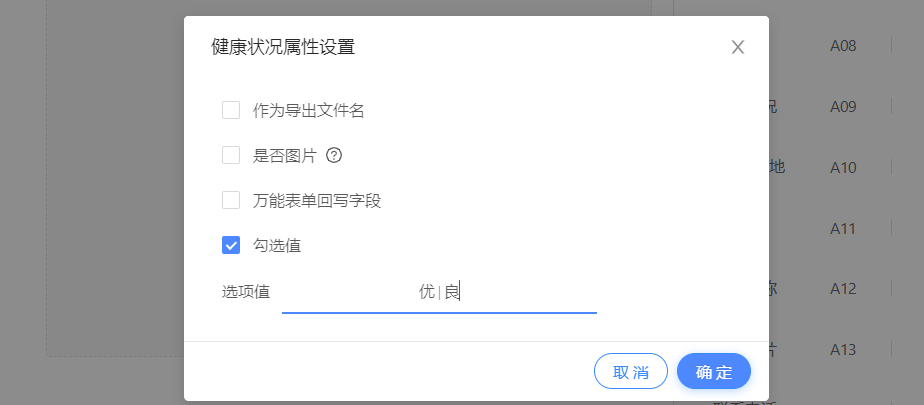Click the 是否图片 label text

[x=285, y=155]
